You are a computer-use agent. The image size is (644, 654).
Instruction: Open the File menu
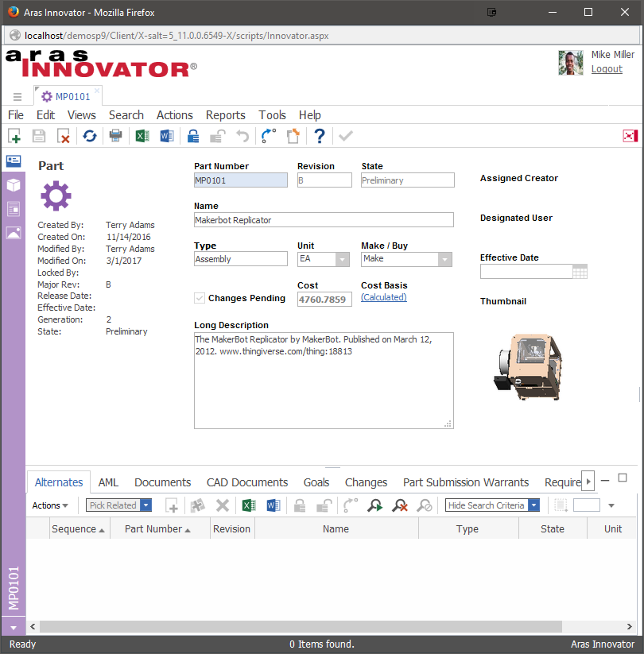tap(16, 115)
